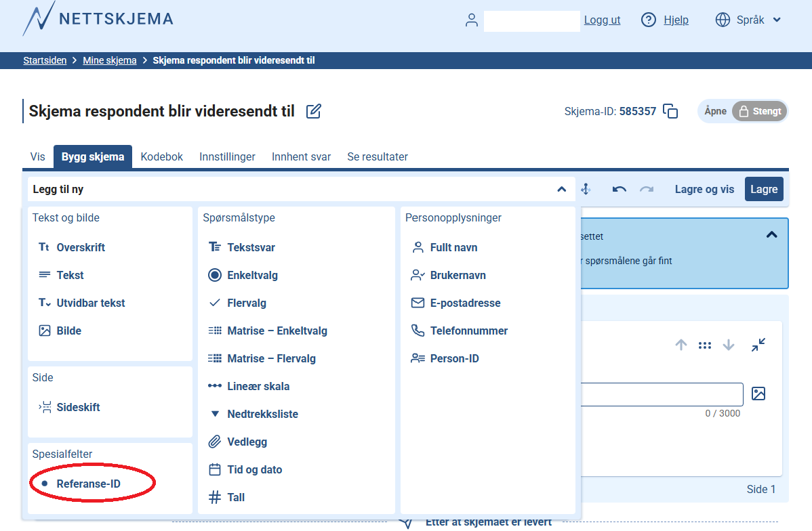Viewport: 812px width, 531px height.
Task: Minimize the element with collapse arrows
Action: (x=758, y=345)
